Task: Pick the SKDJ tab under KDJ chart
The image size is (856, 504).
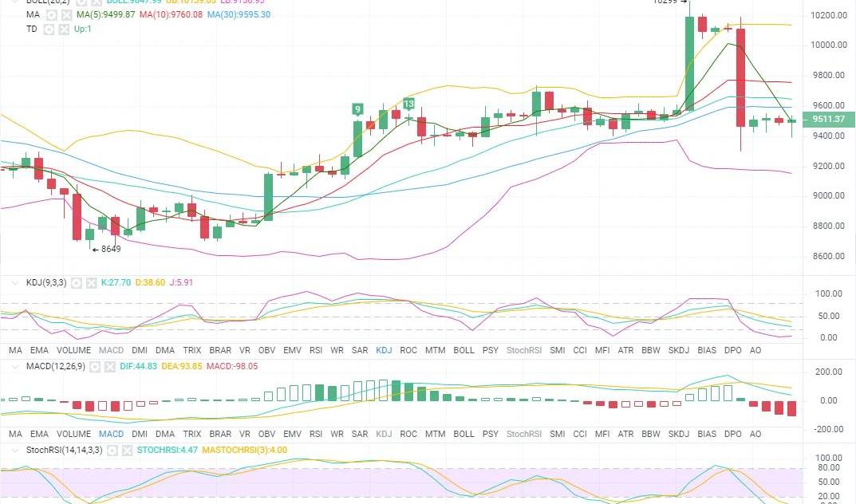Action: [679, 350]
